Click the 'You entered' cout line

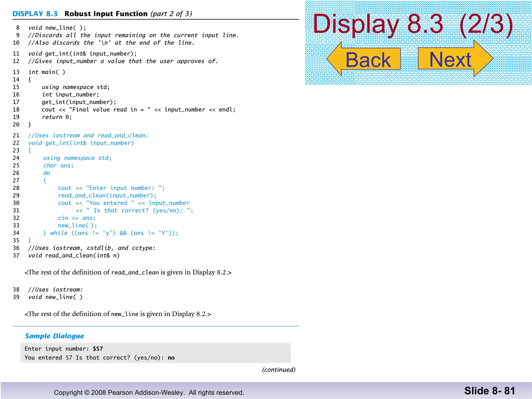[x=124, y=203]
